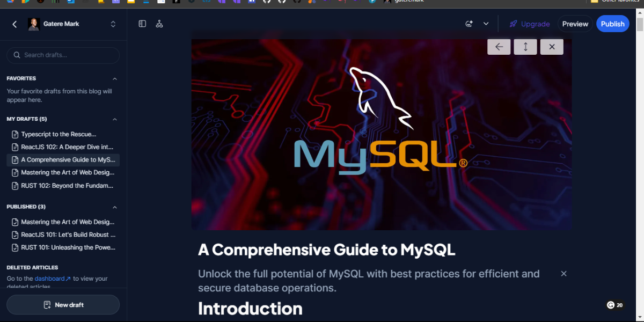Click the left arrow button on the cover image
Screen dimensions: 644x322
pos(499,47)
